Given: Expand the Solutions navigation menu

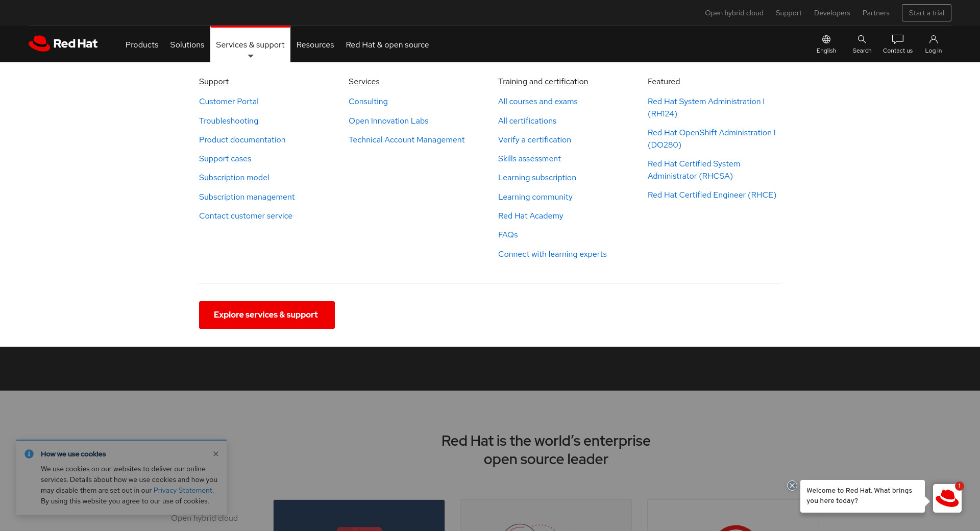Looking at the screenshot, I should tap(187, 45).
